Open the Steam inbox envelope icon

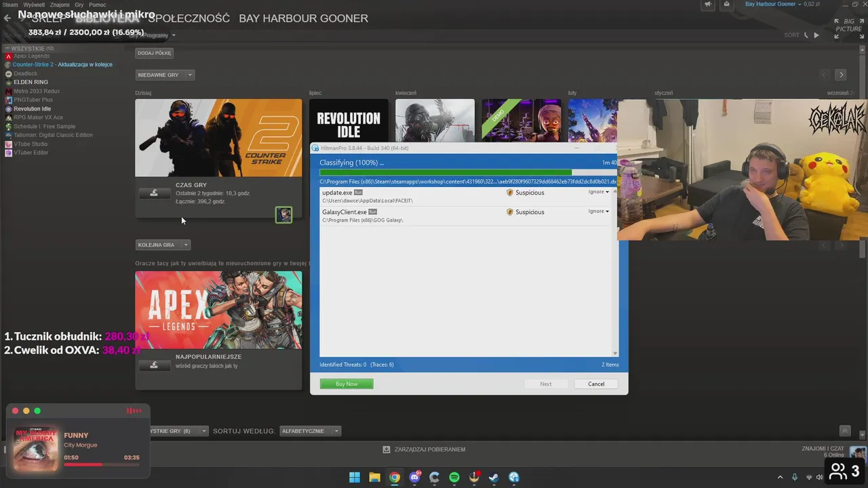[726, 4]
